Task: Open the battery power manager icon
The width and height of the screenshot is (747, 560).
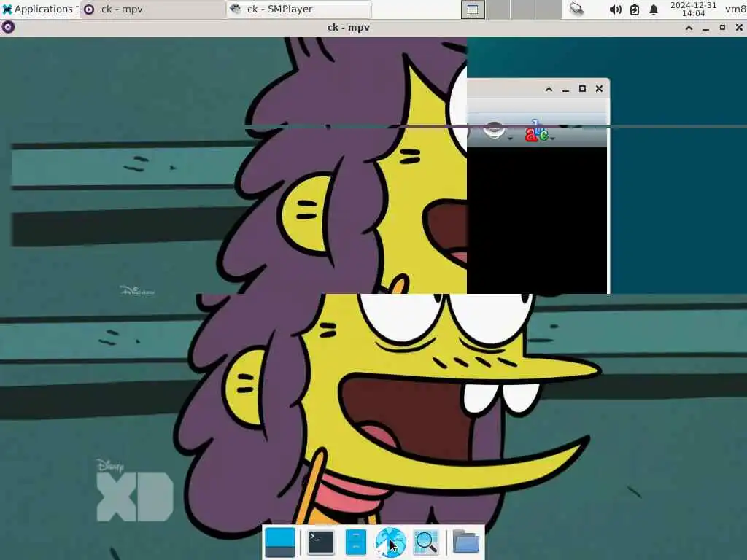Action: [635, 9]
